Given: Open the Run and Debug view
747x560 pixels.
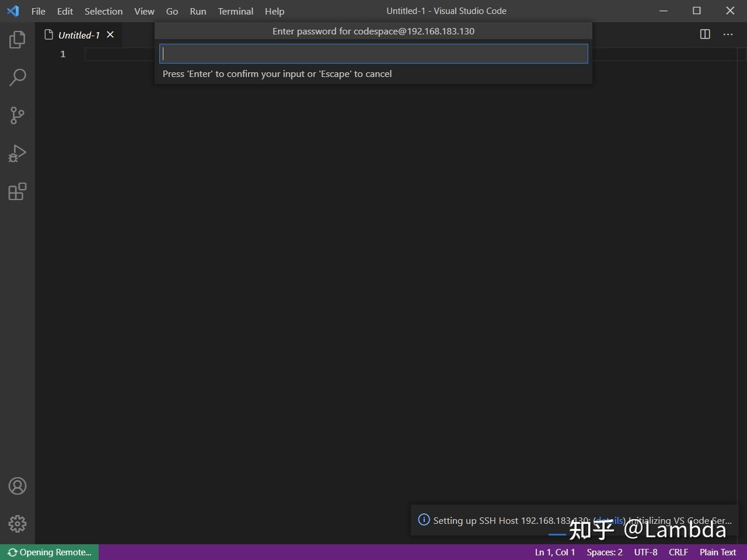Looking at the screenshot, I should (x=17, y=153).
